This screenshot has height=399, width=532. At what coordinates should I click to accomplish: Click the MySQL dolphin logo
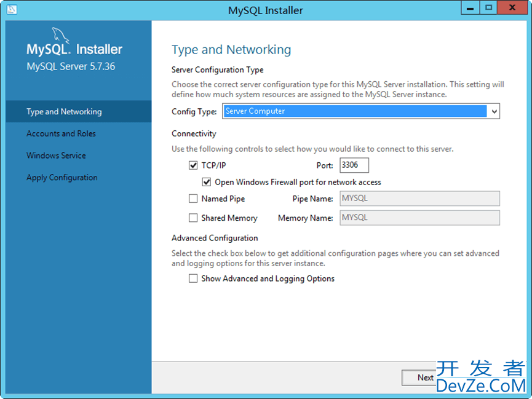tap(61, 36)
